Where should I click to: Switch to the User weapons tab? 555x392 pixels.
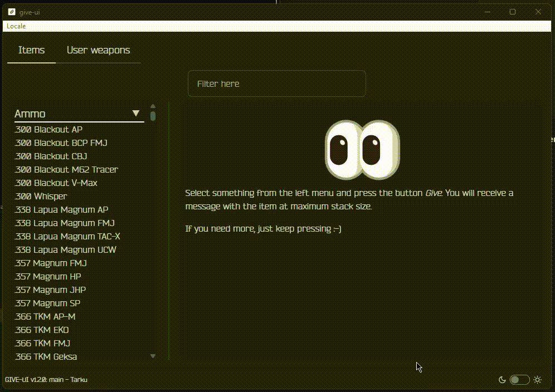coord(99,50)
